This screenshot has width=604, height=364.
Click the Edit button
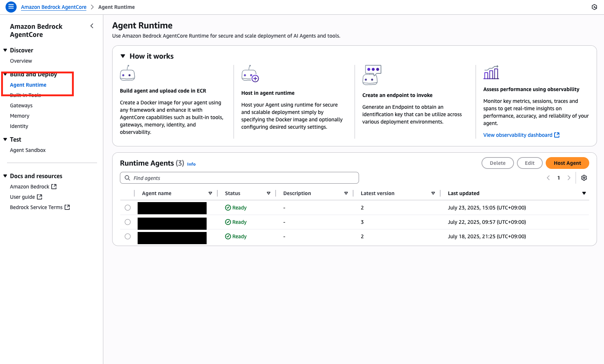529,163
